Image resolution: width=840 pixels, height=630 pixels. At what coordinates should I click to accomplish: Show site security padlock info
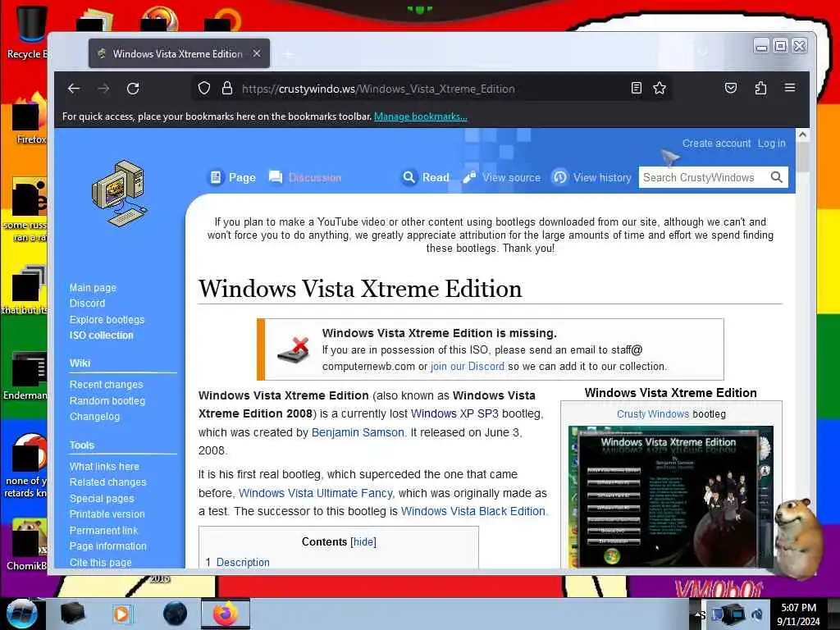point(227,89)
